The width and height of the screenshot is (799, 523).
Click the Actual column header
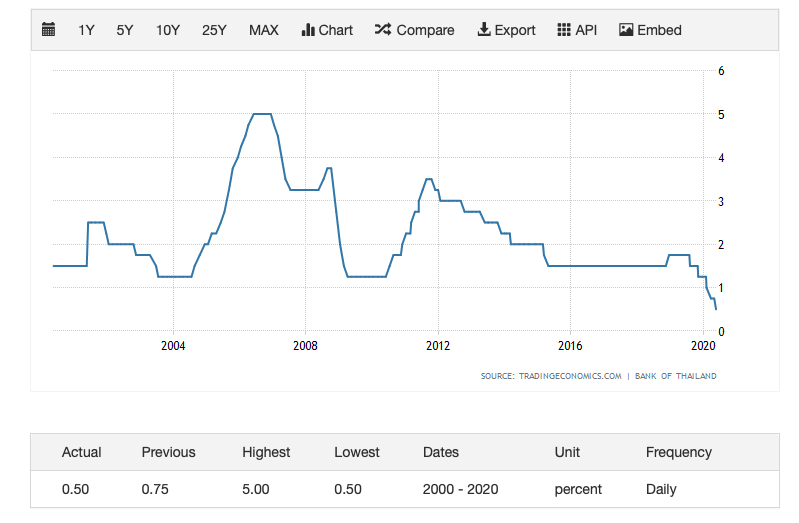coord(82,452)
